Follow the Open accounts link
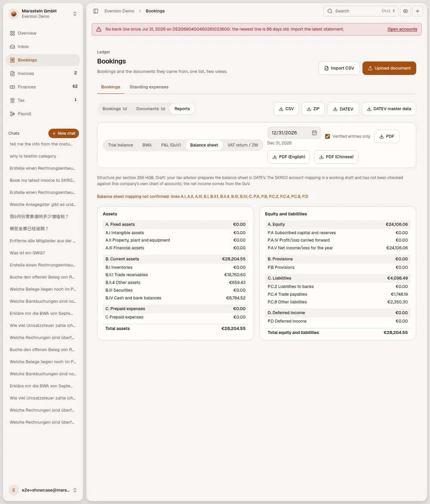Image resolution: width=430 pixels, height=504 pixels. point(402,29)
